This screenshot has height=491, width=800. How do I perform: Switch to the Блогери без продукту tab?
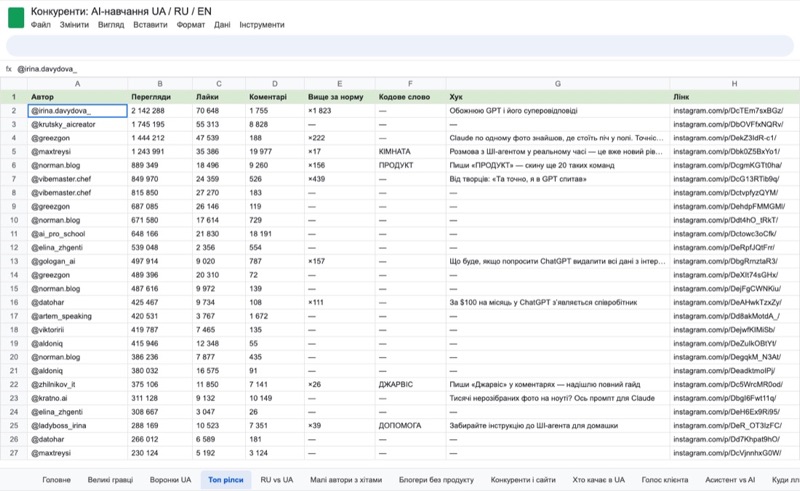click(x=436, y=480)
